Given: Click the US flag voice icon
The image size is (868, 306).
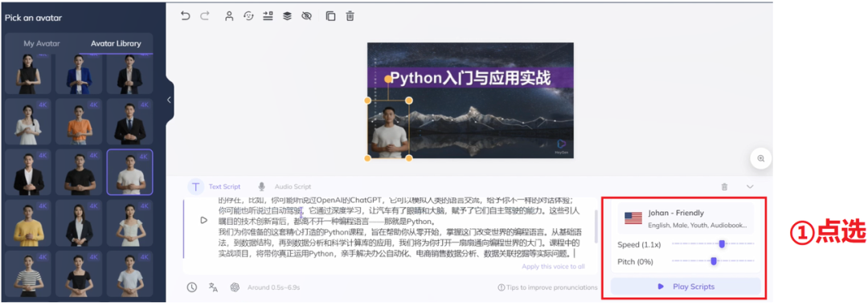Looking at the screenshot, I should (633, 218).
